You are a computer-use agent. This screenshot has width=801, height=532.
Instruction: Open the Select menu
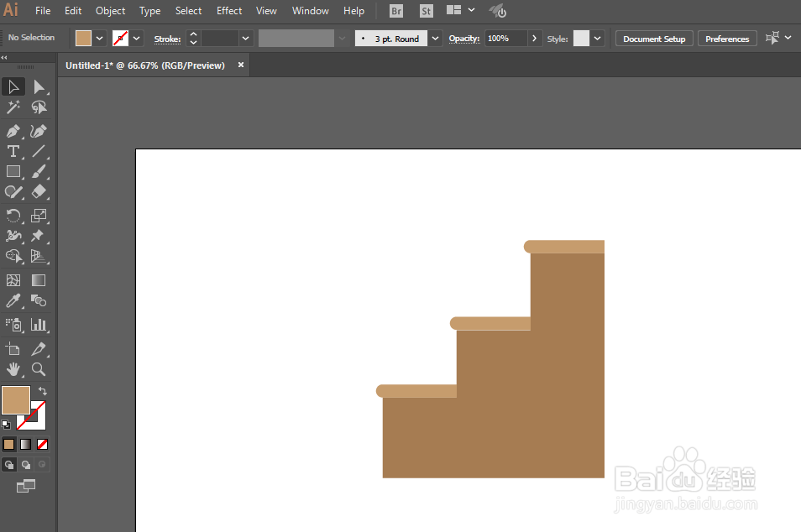189,11
